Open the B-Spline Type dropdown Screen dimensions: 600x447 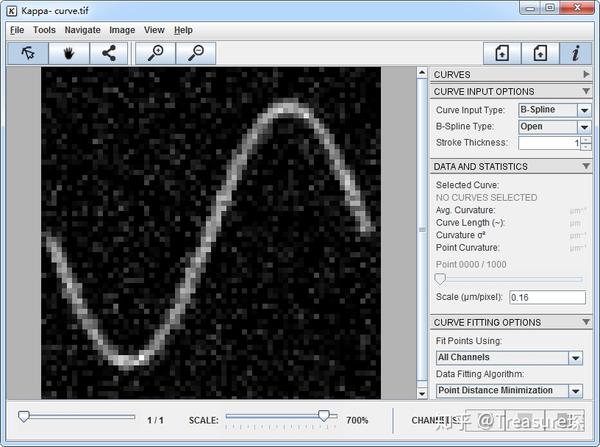(x=584, y=127)
